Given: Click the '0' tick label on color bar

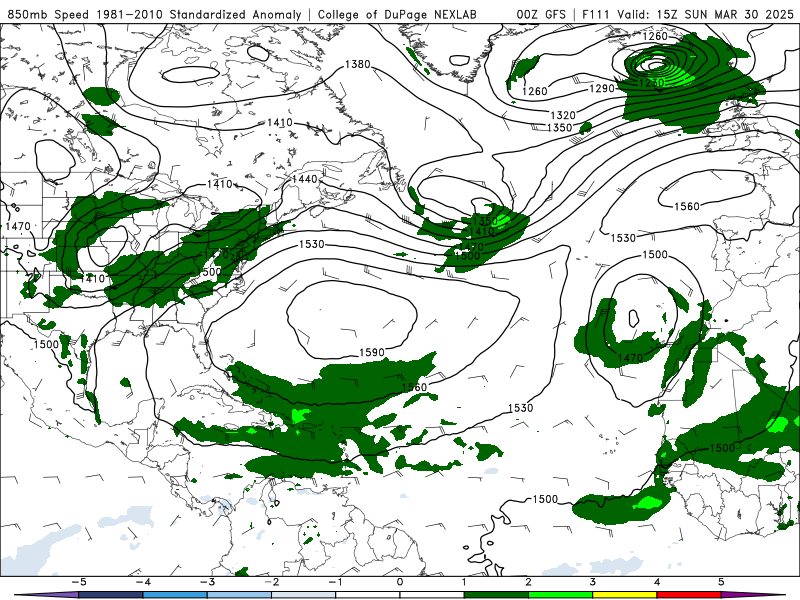Looking at the screenshot, I should 399,582.
